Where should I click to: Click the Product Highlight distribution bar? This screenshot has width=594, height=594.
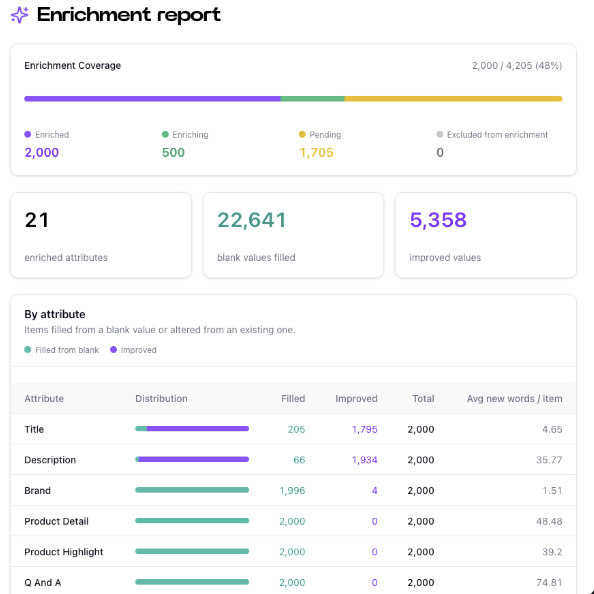[x=192, y=551]
